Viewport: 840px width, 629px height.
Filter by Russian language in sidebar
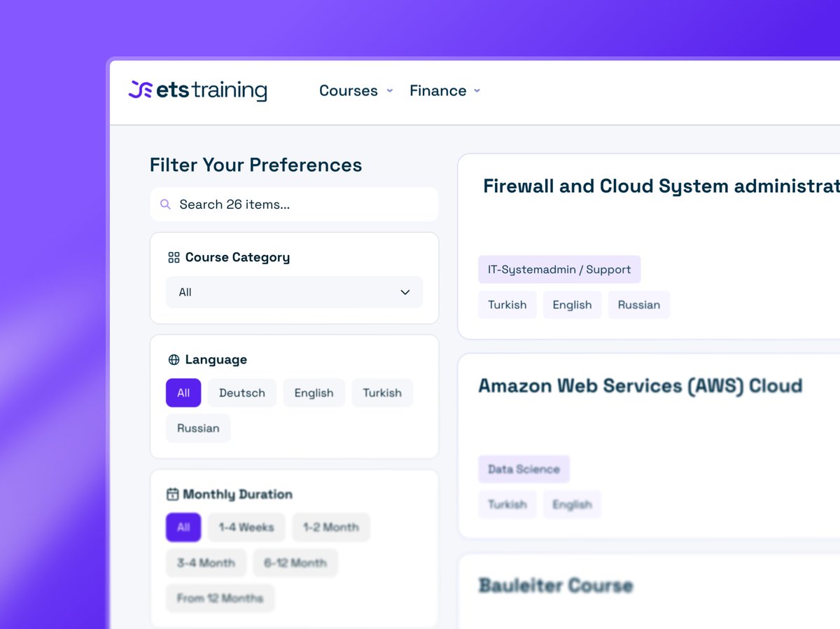(x=198, y=428)
